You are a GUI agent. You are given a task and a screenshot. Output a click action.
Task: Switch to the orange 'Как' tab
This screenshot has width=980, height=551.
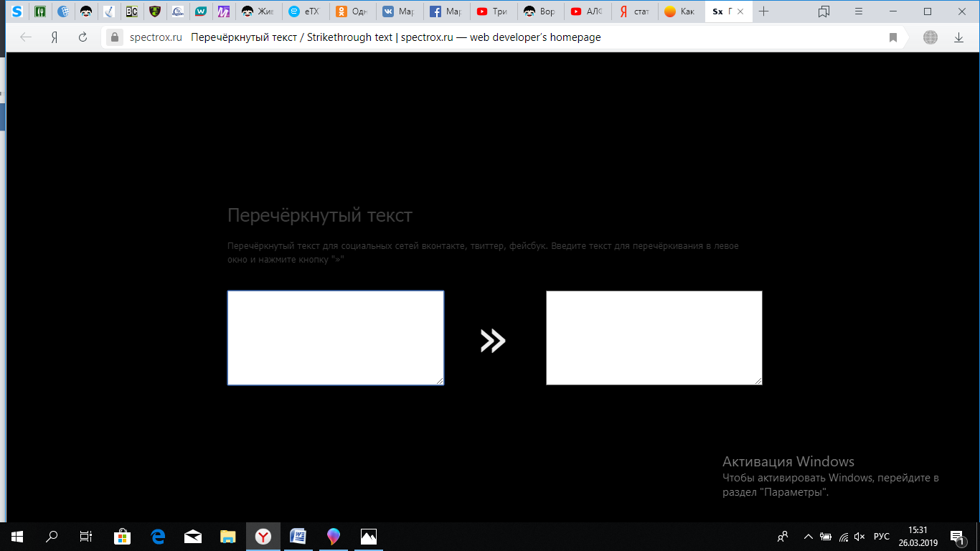click(x=680, y=11)
